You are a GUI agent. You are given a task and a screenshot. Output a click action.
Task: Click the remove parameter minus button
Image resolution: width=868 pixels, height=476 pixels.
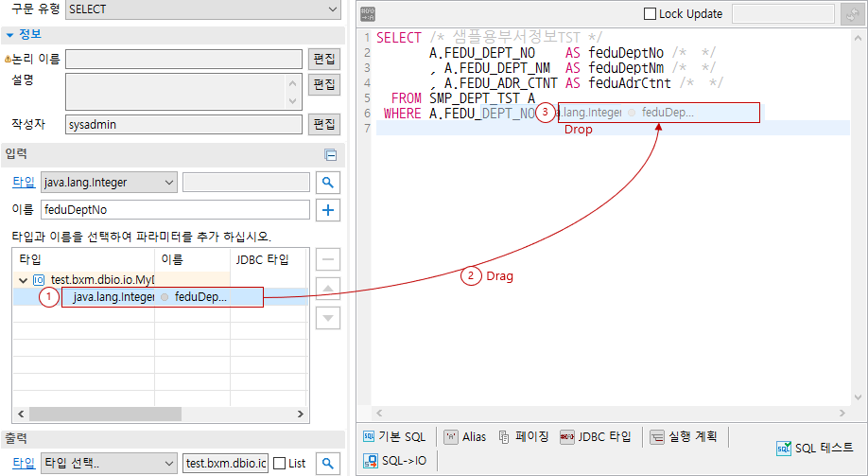[328, 259]
